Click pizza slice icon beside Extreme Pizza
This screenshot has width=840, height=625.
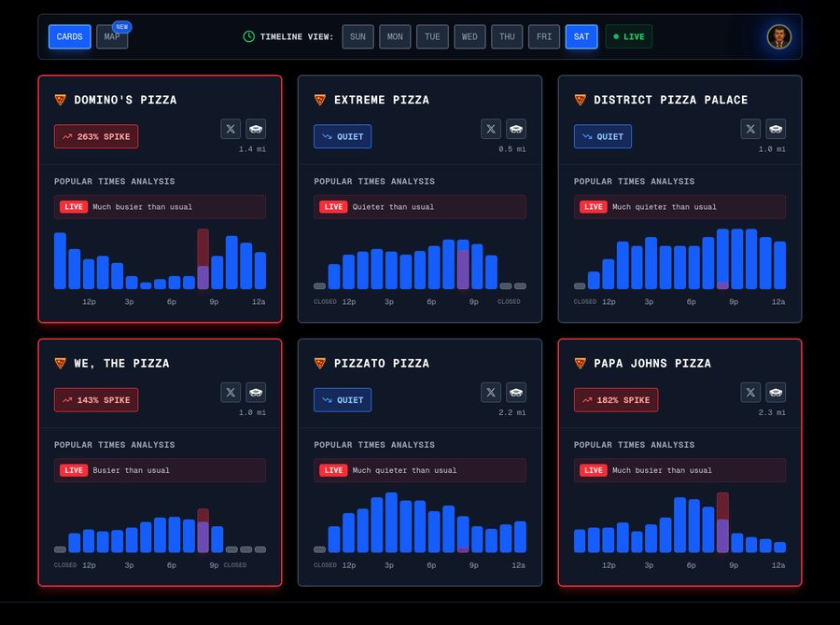click(320, 100)
